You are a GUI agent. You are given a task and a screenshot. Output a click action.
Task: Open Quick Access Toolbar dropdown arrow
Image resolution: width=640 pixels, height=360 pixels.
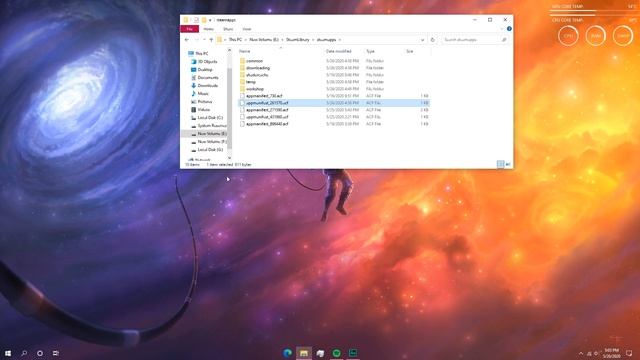(x=210, y=20)
